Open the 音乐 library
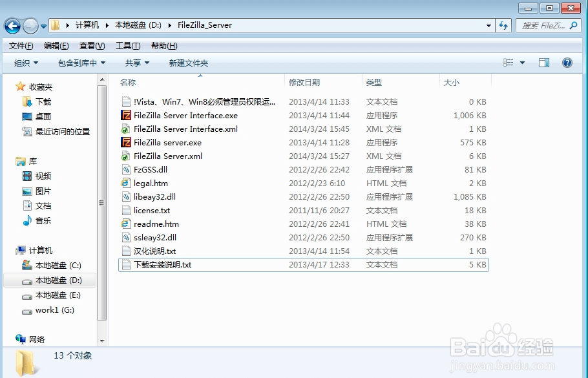The image size is (588, 378). tap(37, 220)
